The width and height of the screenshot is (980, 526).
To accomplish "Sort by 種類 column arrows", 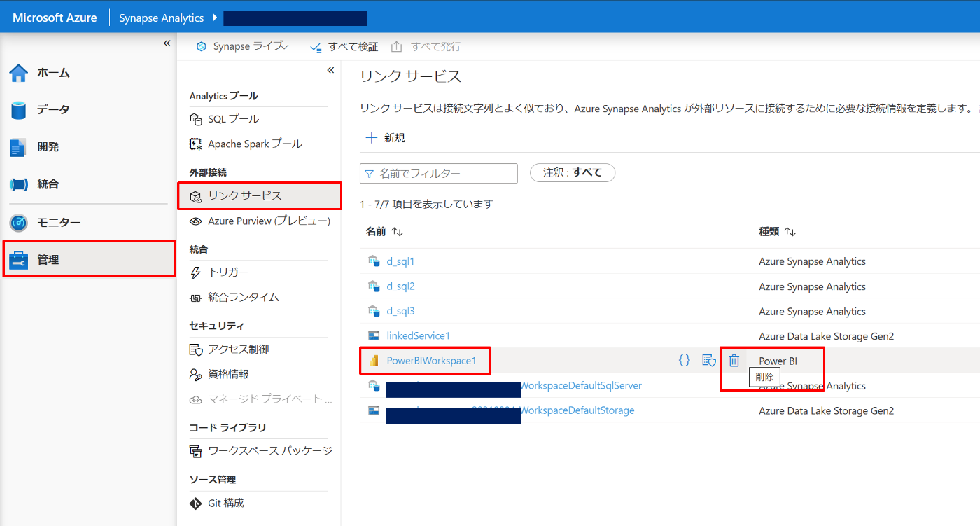I will [x=790, y=232].
